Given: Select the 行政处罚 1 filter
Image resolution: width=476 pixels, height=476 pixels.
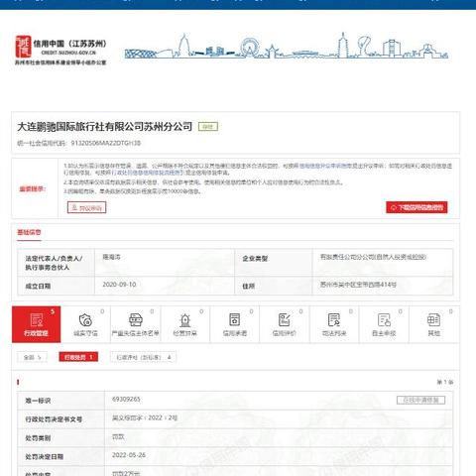Looking at the screenshot, I should click(x=78, y=357).
